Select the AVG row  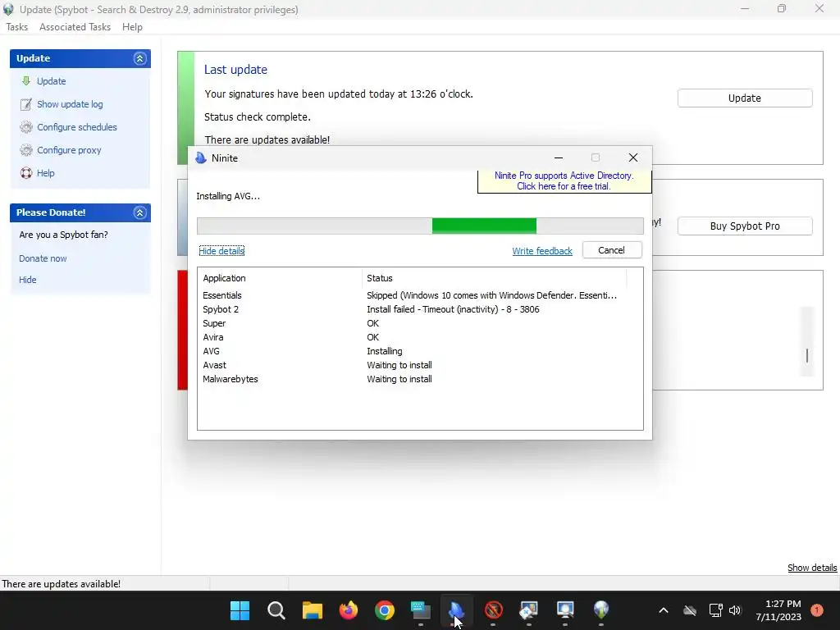click(420, 351)
